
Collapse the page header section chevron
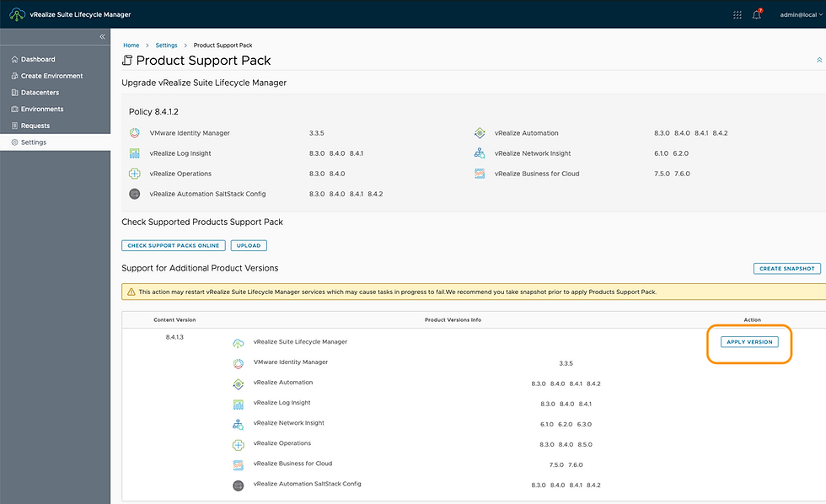819,60
